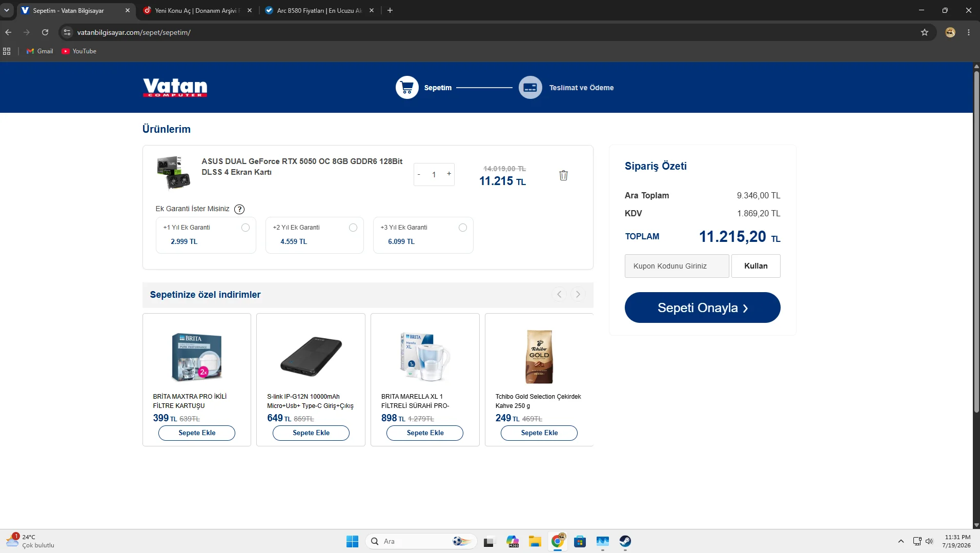Open the new tab plus button

pyautogui.click(x=390, y=10)
